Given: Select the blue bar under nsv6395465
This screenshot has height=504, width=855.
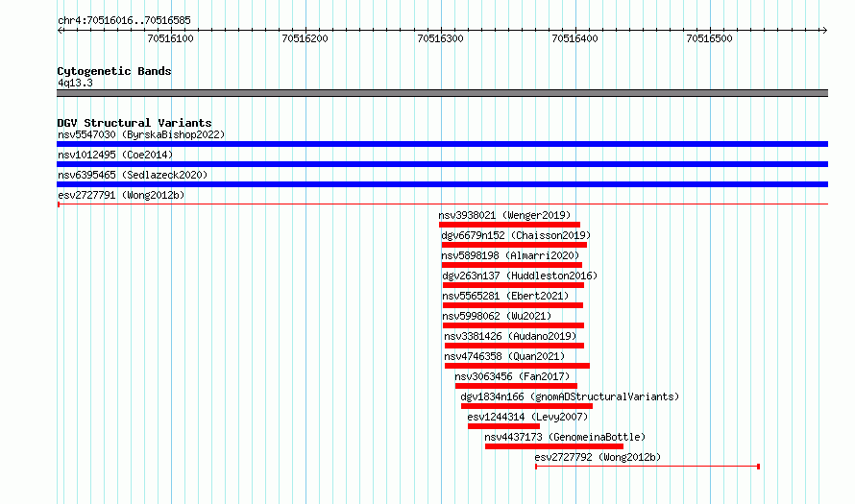Looking at the screenshot, I should point(442,184).
